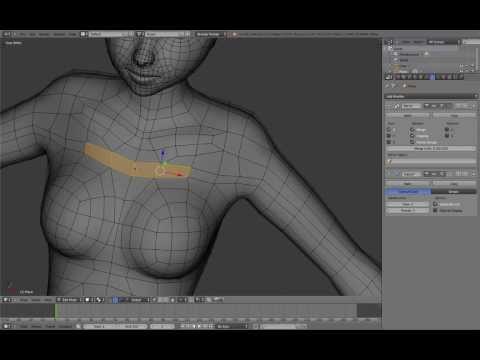
Task: Open the Texture properties tab
Action: click(x=449, y=76)
